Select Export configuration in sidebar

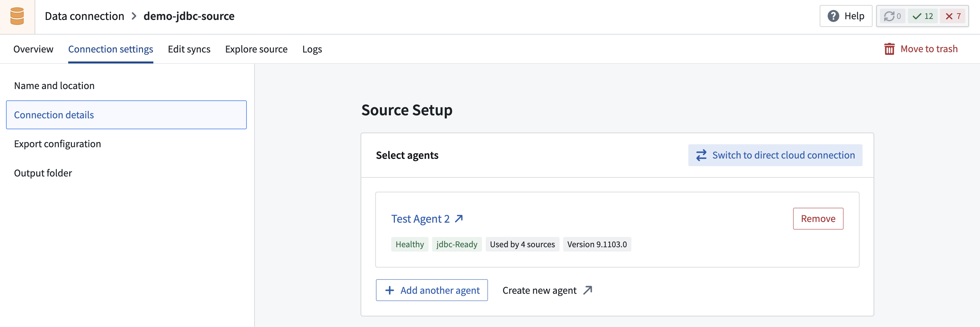click(58, 144)
